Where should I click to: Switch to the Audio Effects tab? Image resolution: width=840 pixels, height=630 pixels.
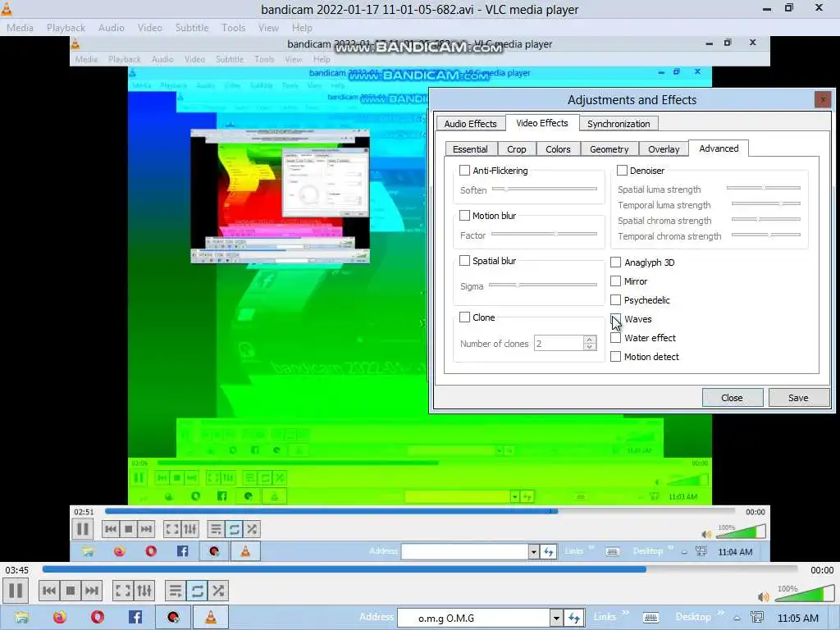(470, 124)
